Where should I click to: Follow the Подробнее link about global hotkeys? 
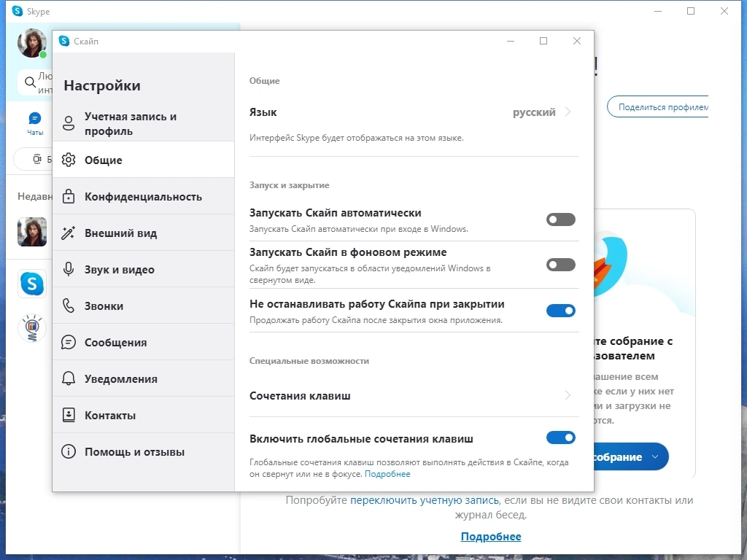point(387,474)
